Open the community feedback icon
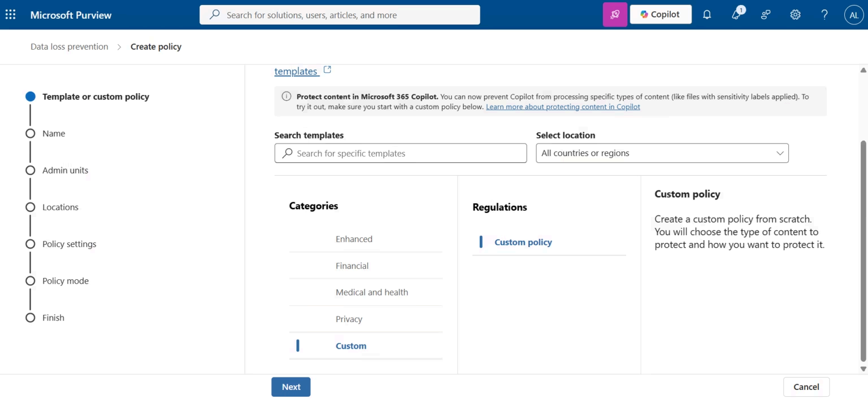The width and height of the screenshot is (868, 399). pos(766,15)
